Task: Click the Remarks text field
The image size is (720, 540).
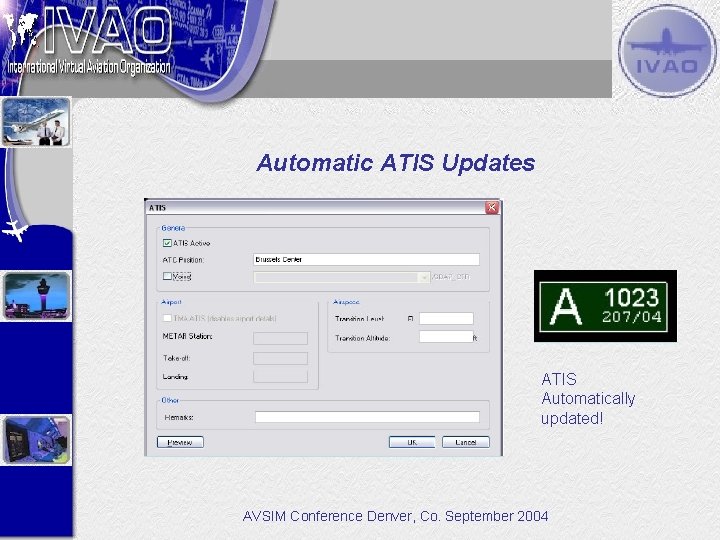Action: (367, 417)
